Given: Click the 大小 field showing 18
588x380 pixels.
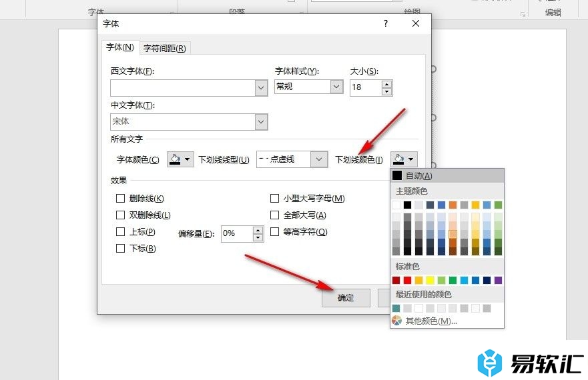Looking at the screenshot, I should (x=366, y=88).
